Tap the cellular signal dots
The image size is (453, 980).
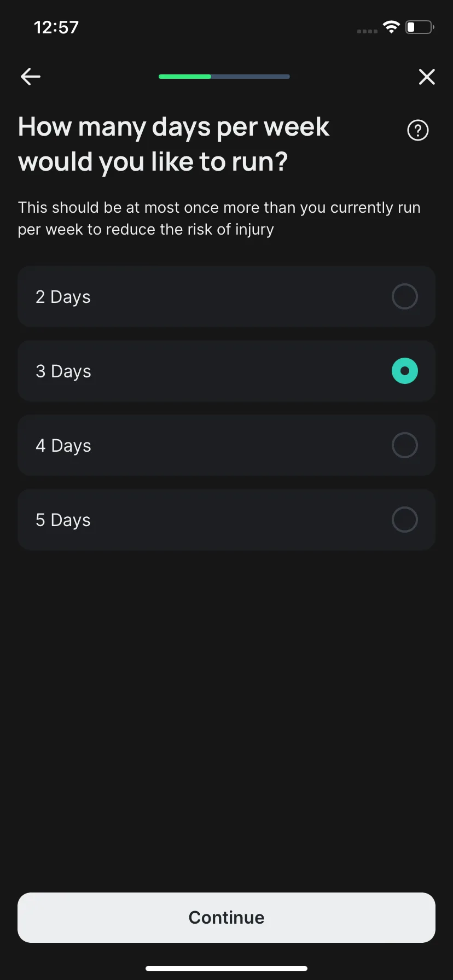click(367, 31)
